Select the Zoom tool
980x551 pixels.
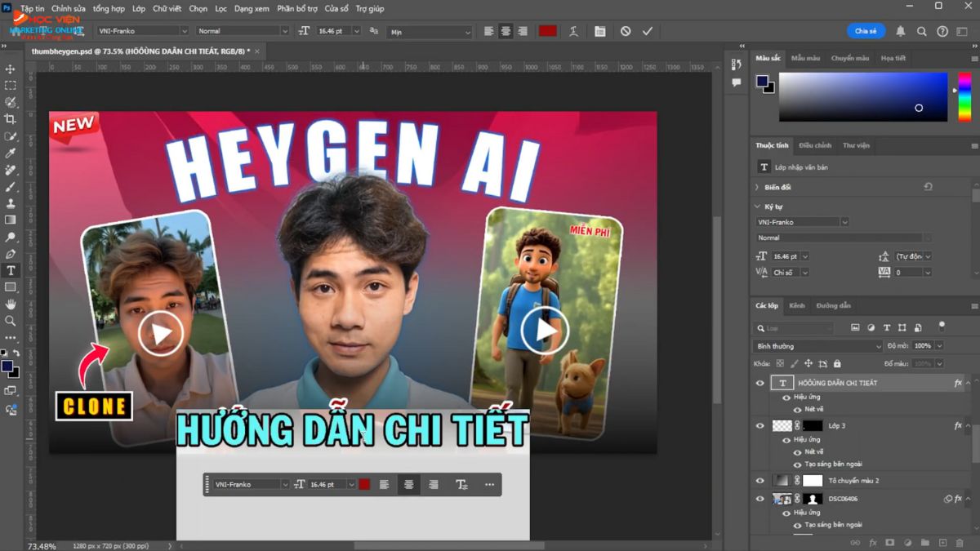pyautogui.click(x=11, y=321)
